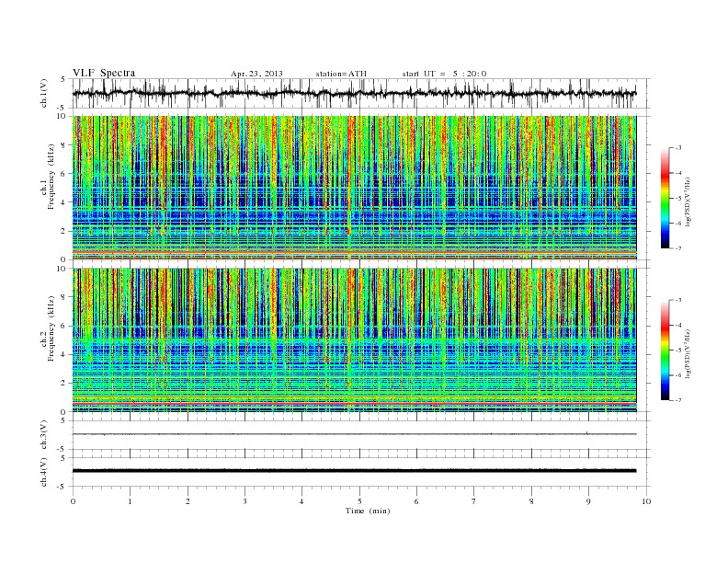Click Time axis tick label "9"
Viewport: 728px width, 563px height.
tap(588, 501)
